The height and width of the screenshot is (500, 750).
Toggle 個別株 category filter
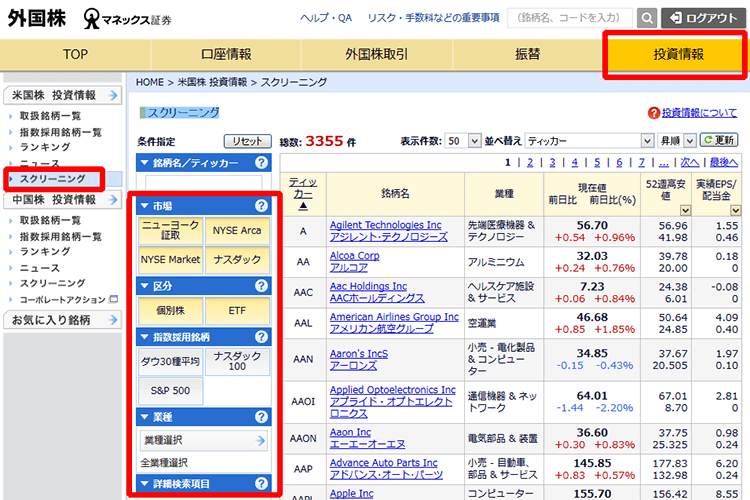pyautogui.click(x=170, y=311)
